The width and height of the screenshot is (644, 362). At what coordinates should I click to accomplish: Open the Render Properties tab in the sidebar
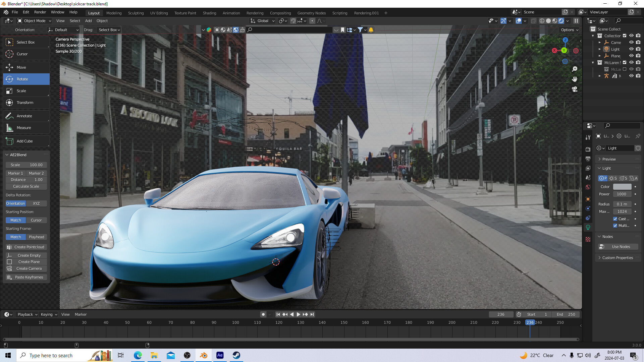coord(588,149)
